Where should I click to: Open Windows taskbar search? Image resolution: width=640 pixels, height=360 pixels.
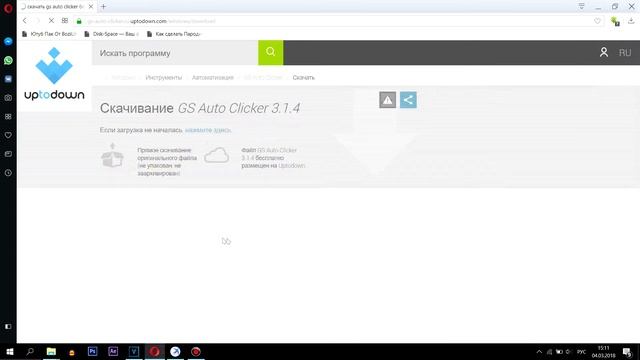30,352
